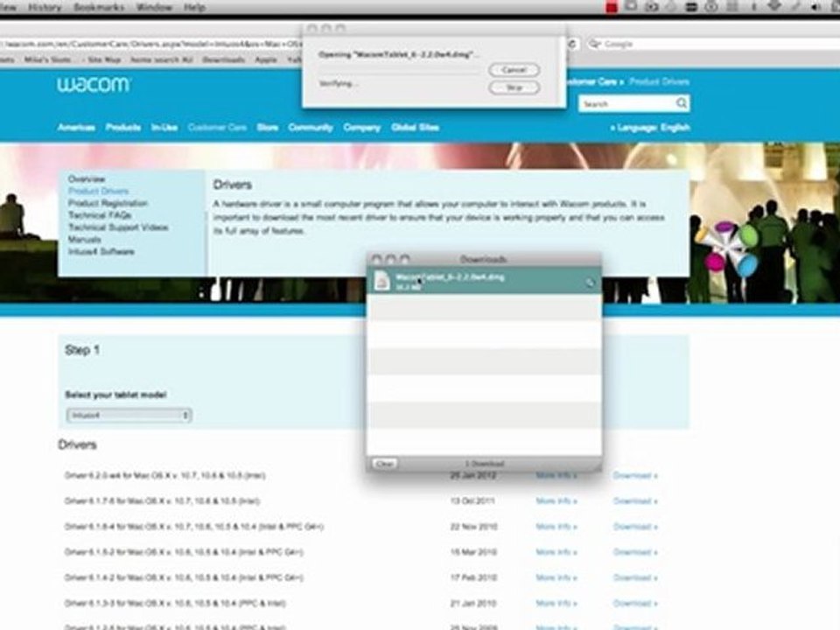
Task: Open Technical FAQs in the sidebar
Action: pos(100,215)
